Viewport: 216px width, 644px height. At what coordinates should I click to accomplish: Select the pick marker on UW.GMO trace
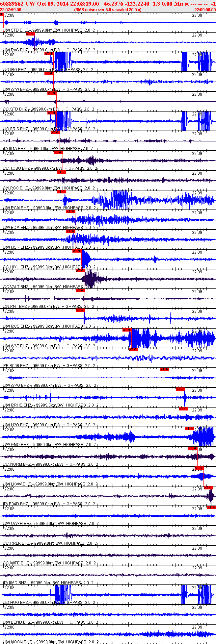(189, 429)
